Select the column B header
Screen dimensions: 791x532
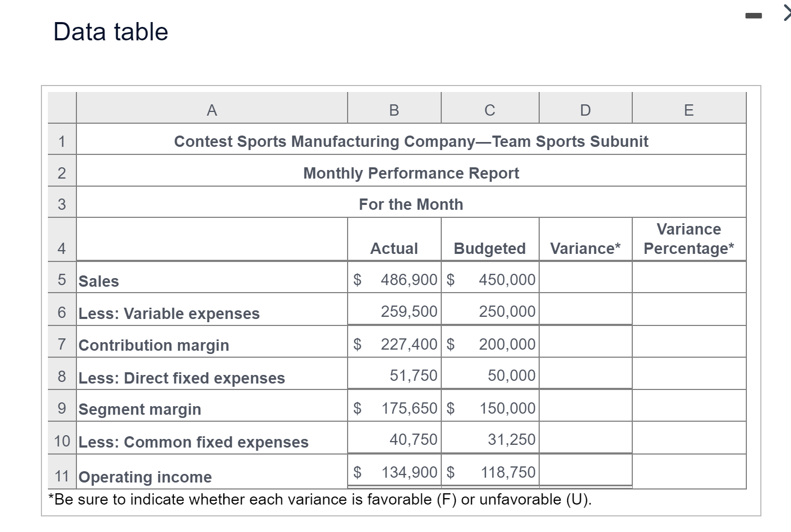coord(394,110)
